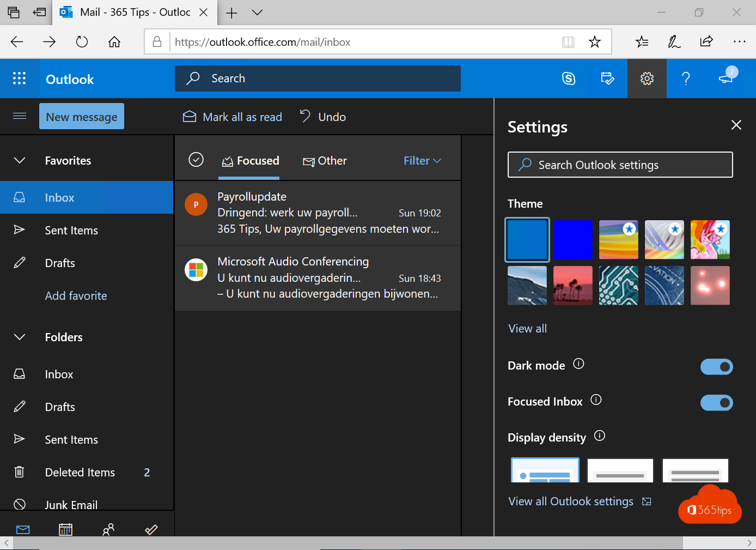Open the My Day calendar-check icon
Viewport: 756px width, 550px height.
(607, 78)
